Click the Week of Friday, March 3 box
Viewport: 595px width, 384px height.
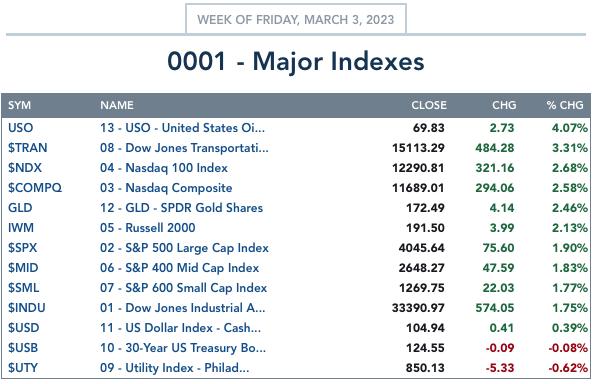296,19
